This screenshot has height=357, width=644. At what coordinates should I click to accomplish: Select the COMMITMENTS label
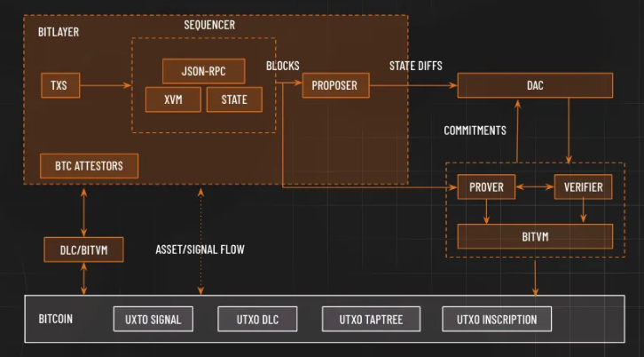coord(475,131)
